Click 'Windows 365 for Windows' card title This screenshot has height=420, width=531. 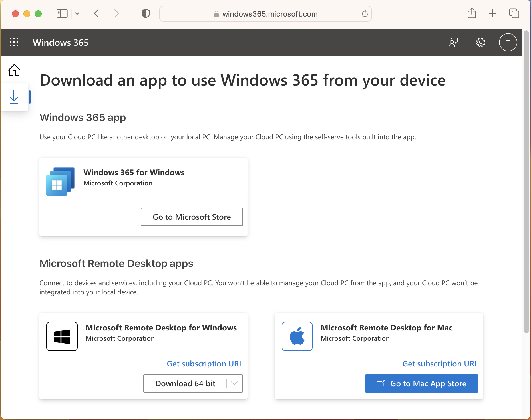134,172
